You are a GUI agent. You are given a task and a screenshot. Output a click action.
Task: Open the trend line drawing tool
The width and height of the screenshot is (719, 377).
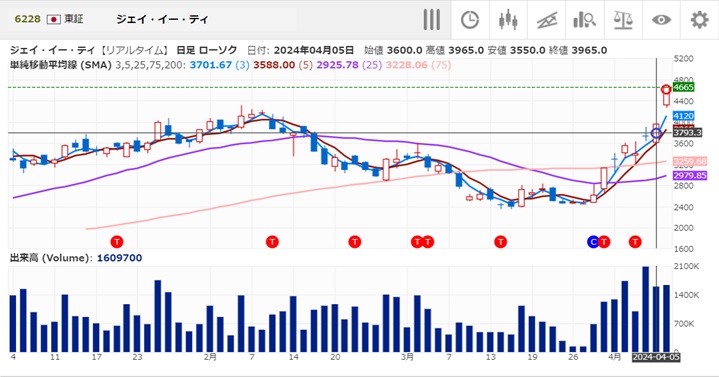tap(546, 20)
